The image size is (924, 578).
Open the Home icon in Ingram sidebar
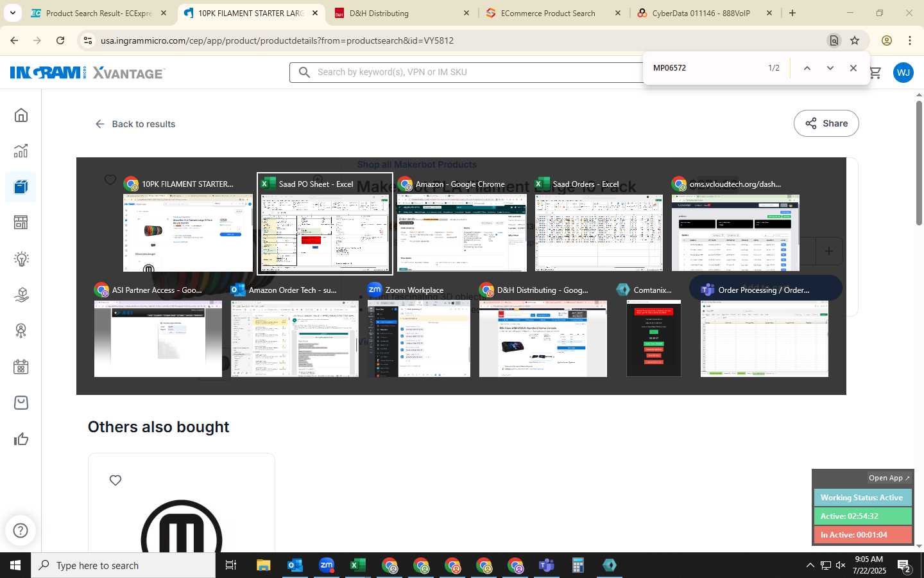click(x=21, y=116)
